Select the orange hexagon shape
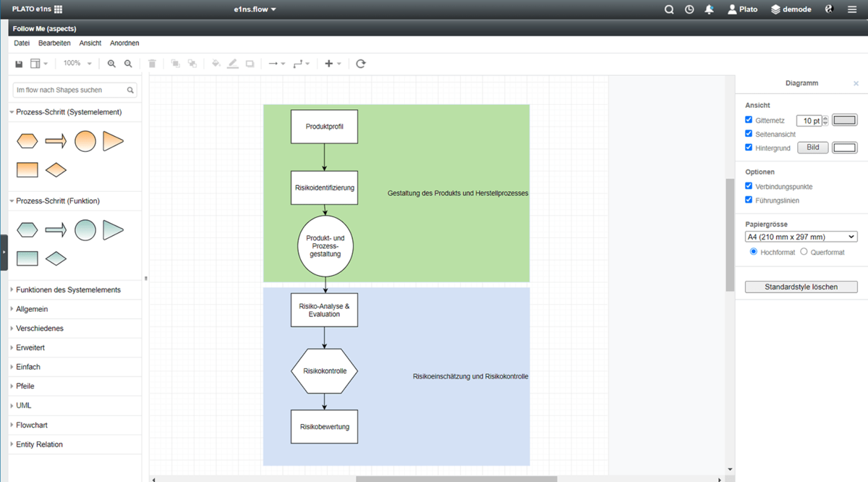Screen dimensions: 868x482 [27, 141]
